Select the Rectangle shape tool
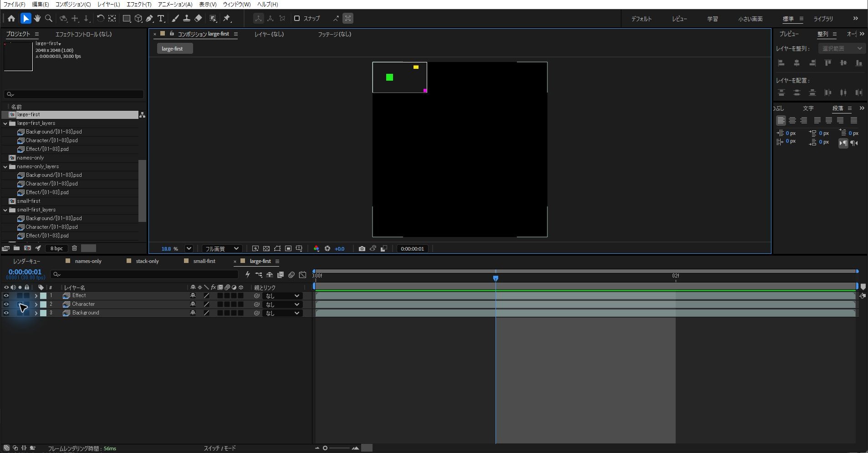868x453 pixels. 127,18
